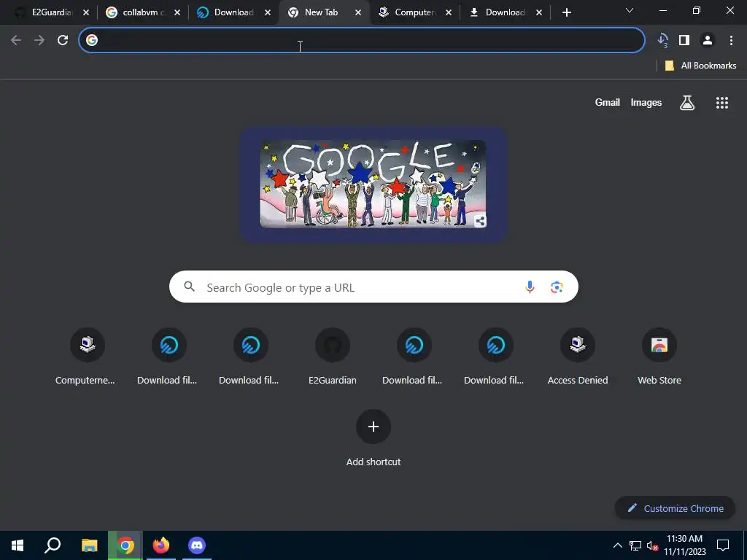Open the Windows Start menu

pyautogui.click(x=18, y=545)
